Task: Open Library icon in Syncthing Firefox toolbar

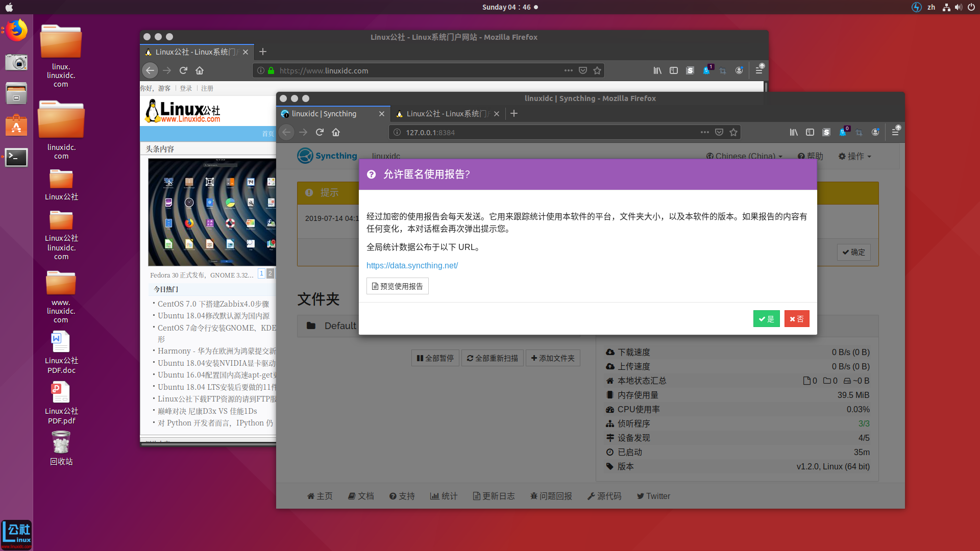Action: coord(794,132)
